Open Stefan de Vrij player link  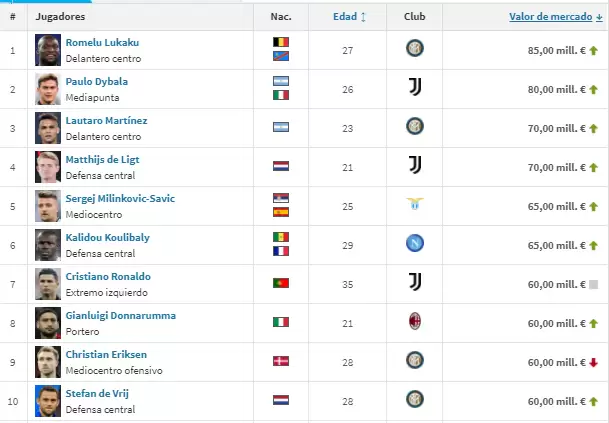click(x=97, y=393)
